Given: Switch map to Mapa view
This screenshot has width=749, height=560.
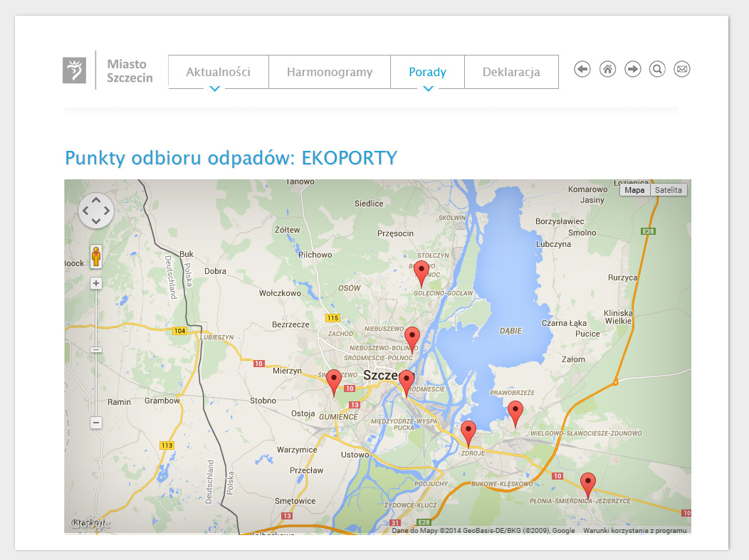Looking at the screenshot, I should (x=634, y=190).
